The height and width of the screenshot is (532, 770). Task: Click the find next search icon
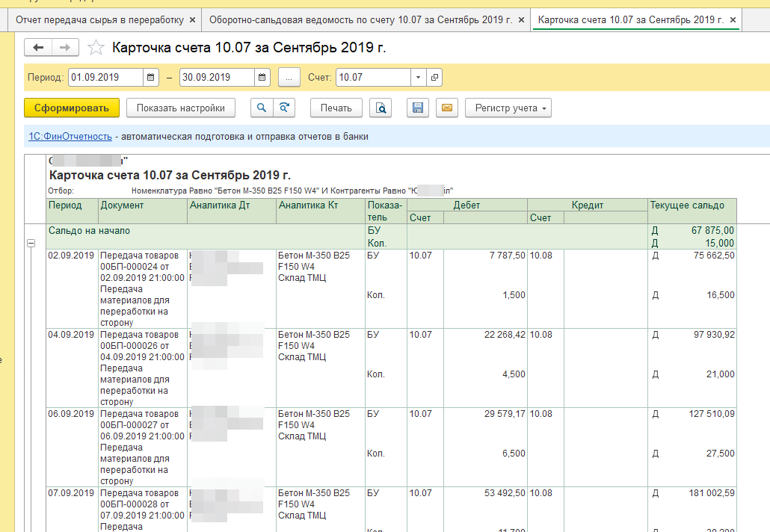284,108
